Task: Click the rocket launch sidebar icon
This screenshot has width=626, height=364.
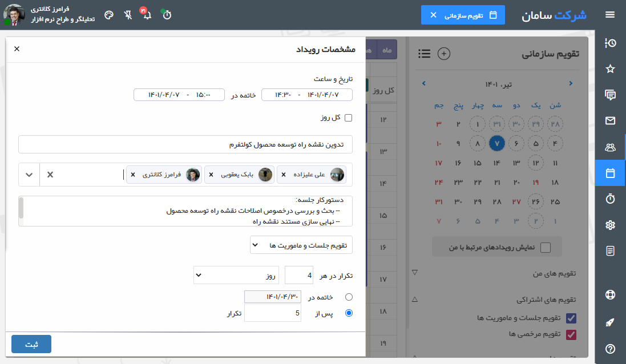Action: point(610,322)
